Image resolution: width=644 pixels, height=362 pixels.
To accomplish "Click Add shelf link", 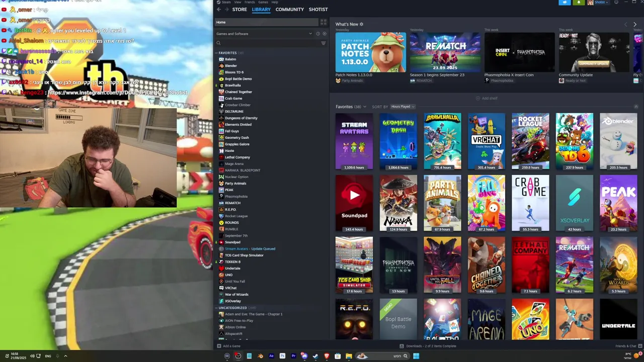I will pyautogui.click(x=487, y=98).
